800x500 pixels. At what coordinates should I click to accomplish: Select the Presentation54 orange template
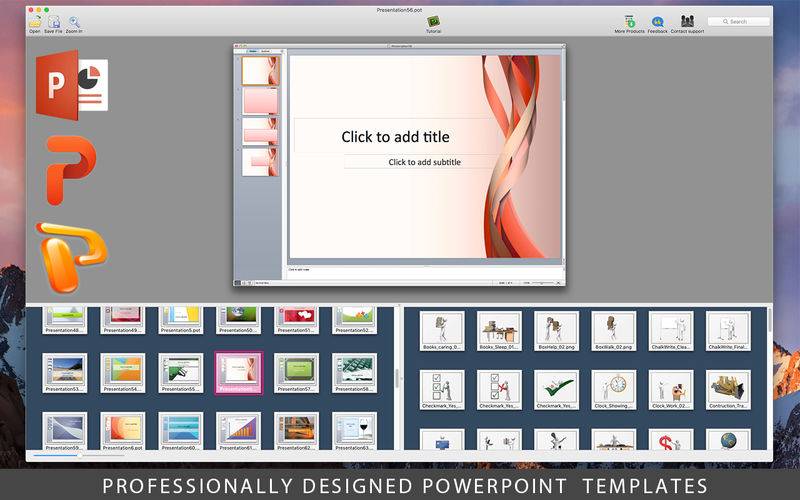tap(122, 373)
